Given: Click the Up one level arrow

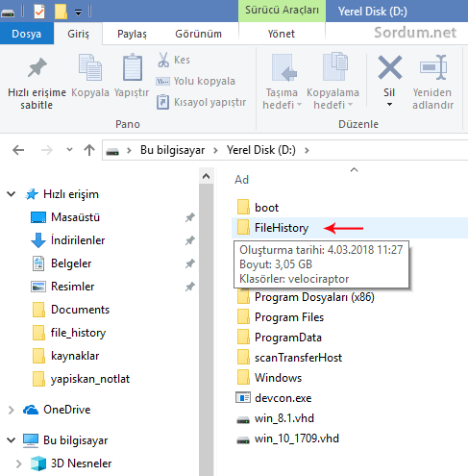Looking at the screenshot, I should pos(89,150).
